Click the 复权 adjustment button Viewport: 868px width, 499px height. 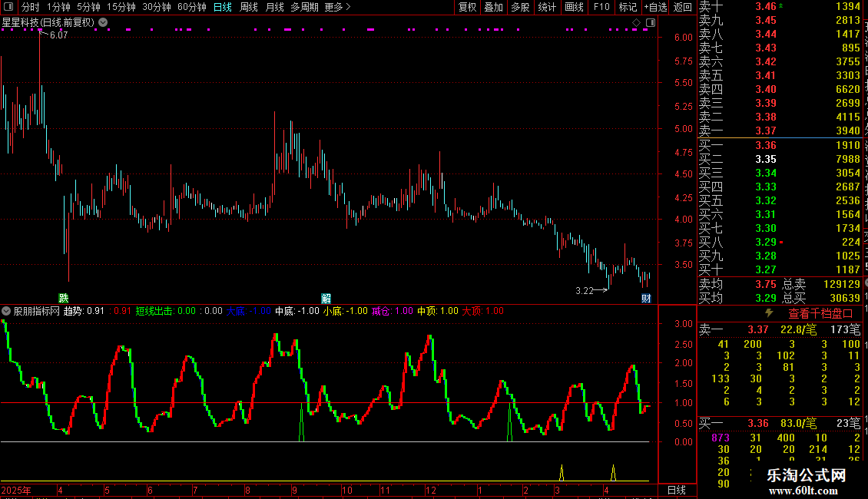(x=467, y=7)
